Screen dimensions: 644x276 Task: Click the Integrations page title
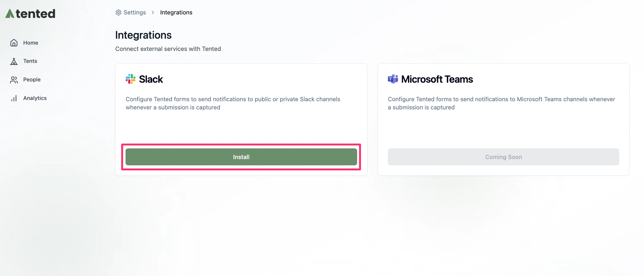(143, 35)
